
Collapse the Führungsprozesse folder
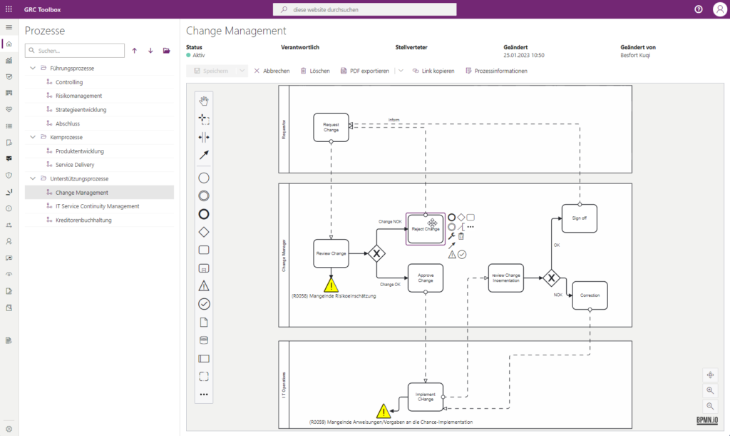pos(33,68)
